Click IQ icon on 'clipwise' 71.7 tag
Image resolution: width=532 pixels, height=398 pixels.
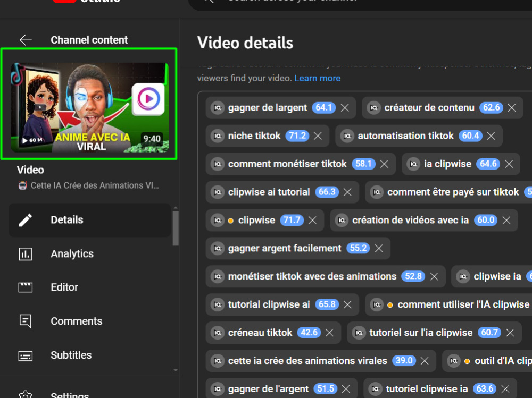(218, 221)
